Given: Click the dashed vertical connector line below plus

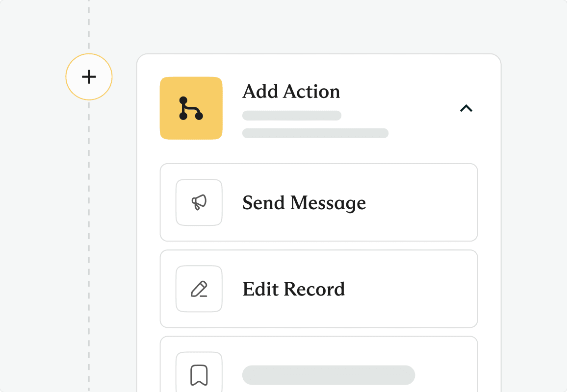Looking at the screenshot, I should pyautogui.click(x=89, y=245).
